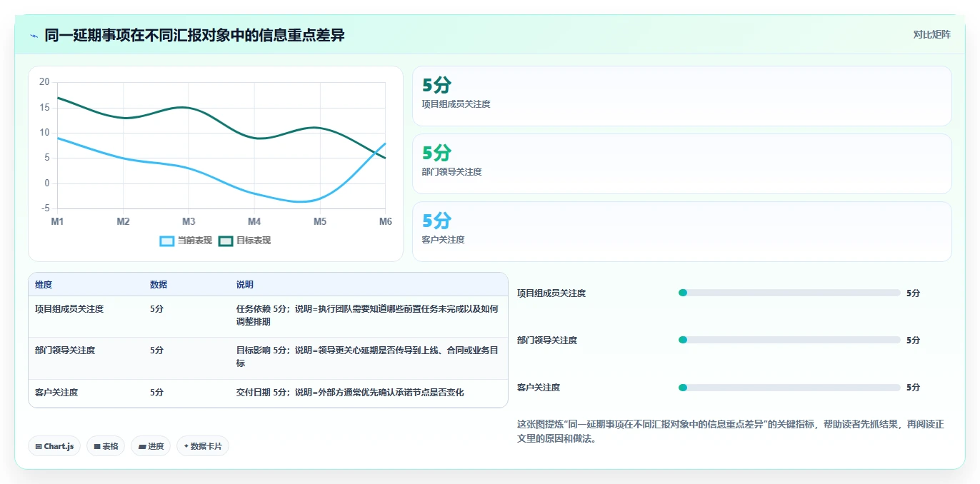This screenshot has height=484, width=980.
Task: Click the 部门领导关注度 progress bar
Action: click(789, 340)
